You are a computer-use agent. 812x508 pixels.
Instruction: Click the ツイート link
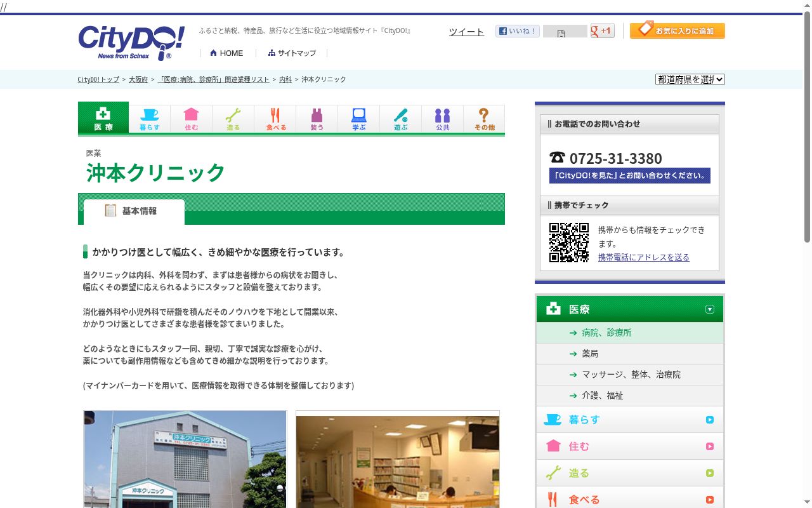click(466, 32)
